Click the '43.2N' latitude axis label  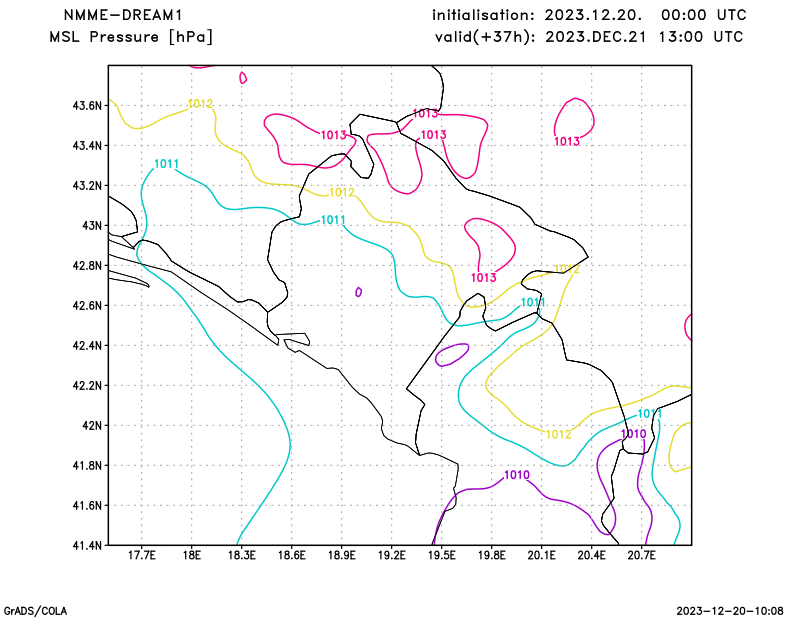coord(87,186)
